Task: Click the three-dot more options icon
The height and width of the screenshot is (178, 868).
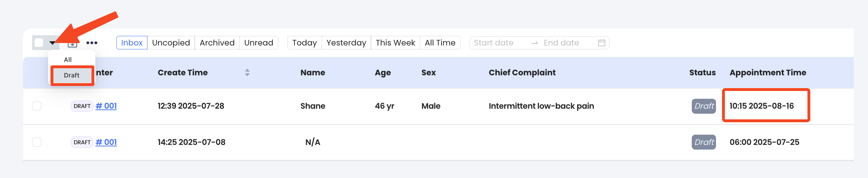Action: (x=92, y=43)
